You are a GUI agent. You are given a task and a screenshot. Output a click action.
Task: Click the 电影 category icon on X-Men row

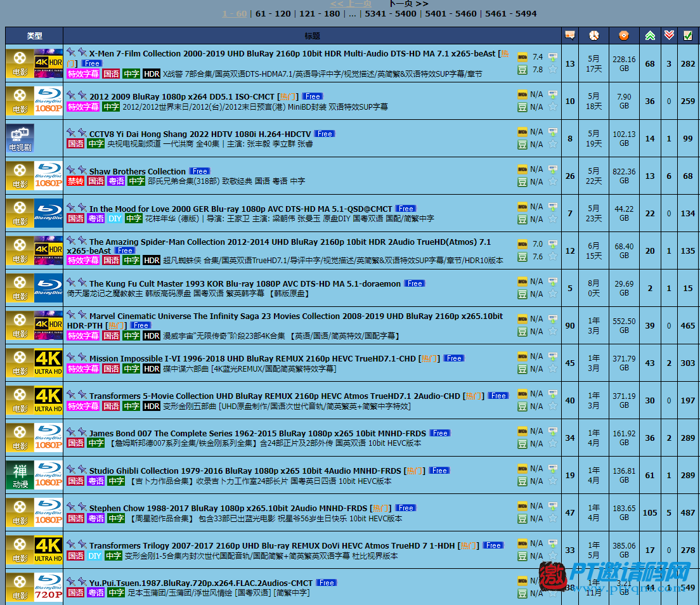pos(20,63)
